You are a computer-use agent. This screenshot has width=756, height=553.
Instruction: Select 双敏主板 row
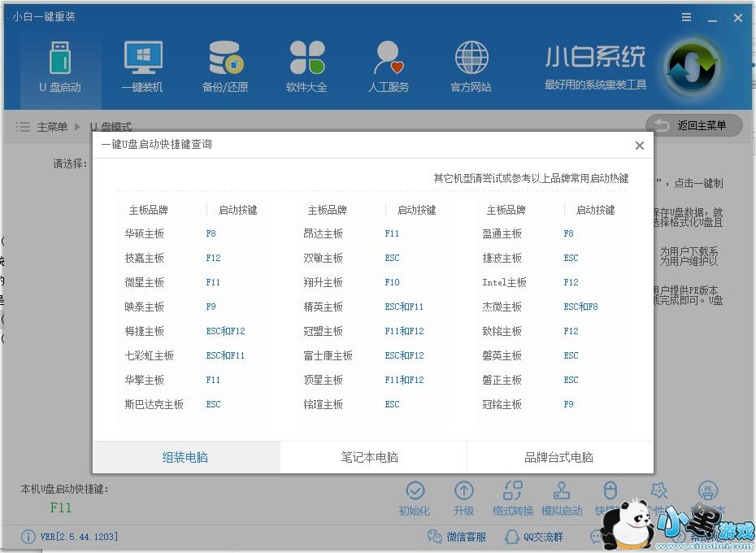(372, 258)
